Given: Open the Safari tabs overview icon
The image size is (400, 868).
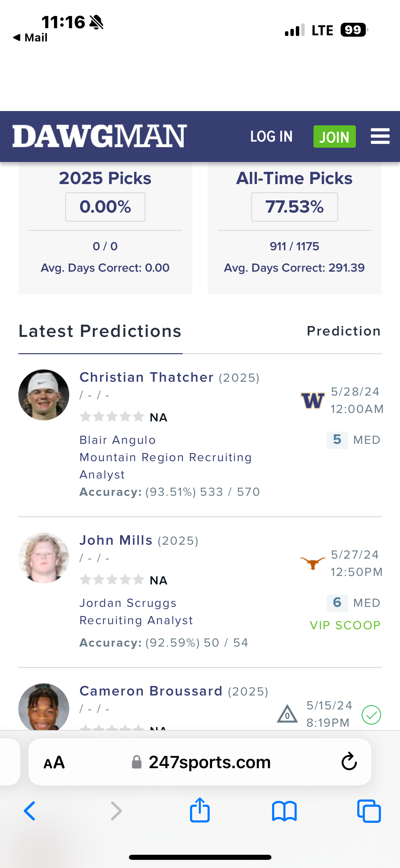Looking at the screenshot, I should pyautogui.click(x=369, y=811).
